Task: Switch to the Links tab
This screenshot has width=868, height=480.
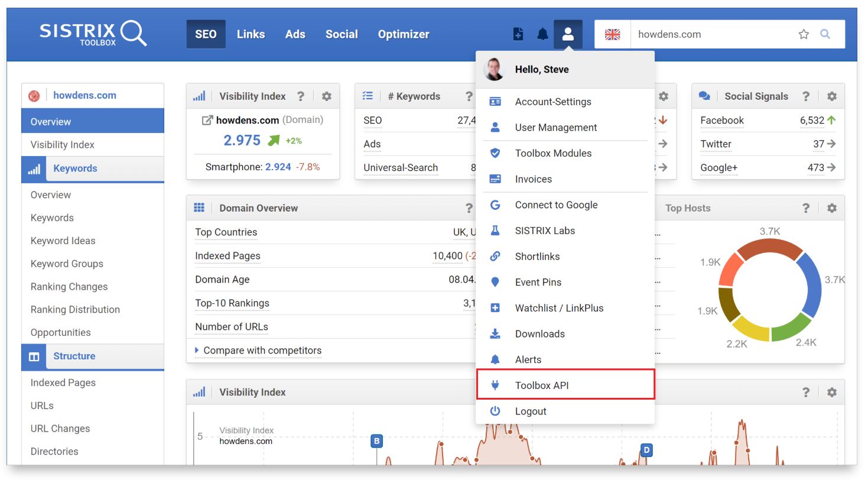Action: coord(251,34)
